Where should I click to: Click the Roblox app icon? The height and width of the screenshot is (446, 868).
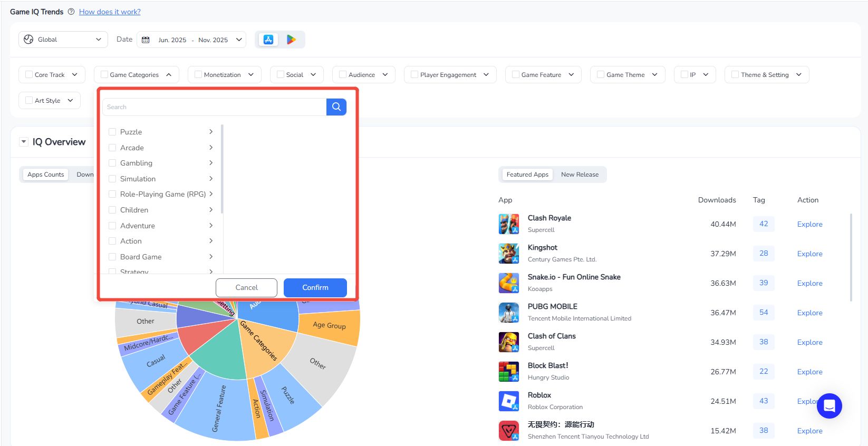508,401
